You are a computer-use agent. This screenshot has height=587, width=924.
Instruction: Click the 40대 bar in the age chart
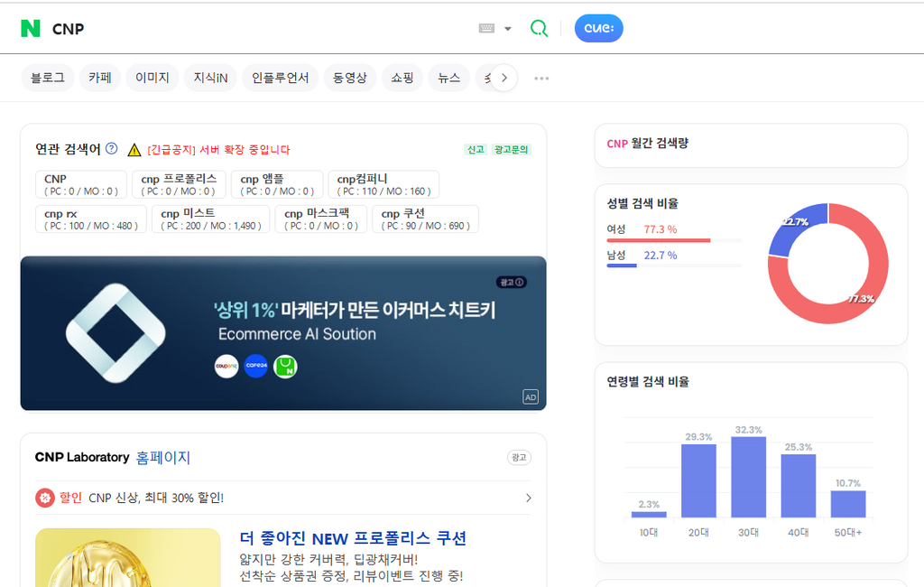pyautogui.click(x=799, y=486)
